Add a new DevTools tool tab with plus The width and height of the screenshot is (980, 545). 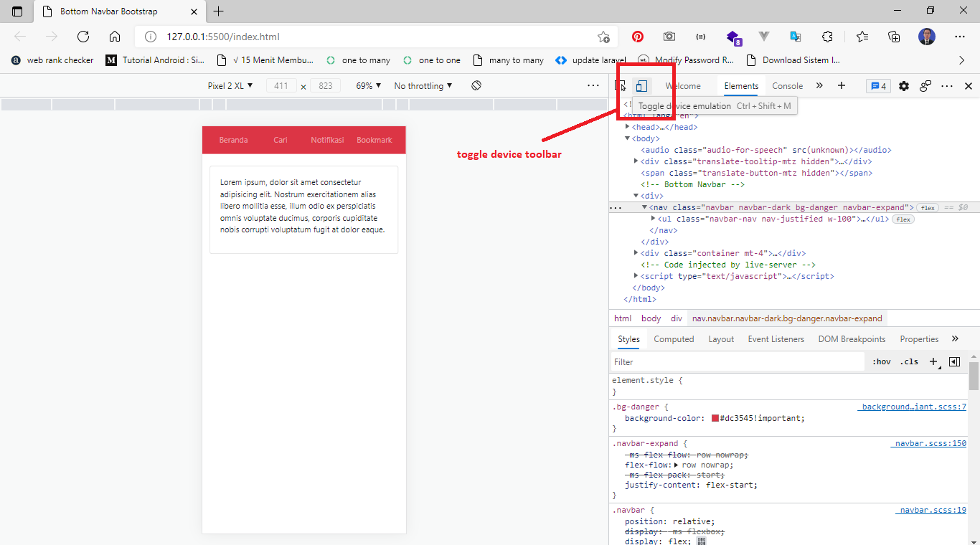[842, 86]
